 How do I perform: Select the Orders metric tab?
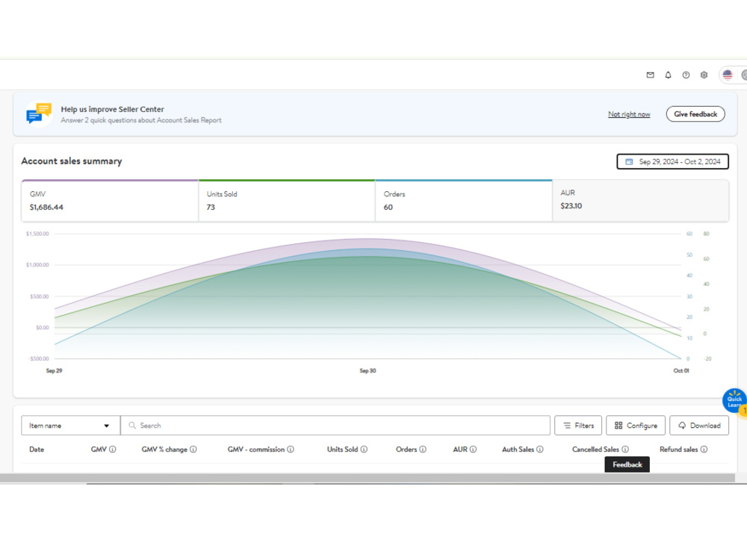click(464, 200)
